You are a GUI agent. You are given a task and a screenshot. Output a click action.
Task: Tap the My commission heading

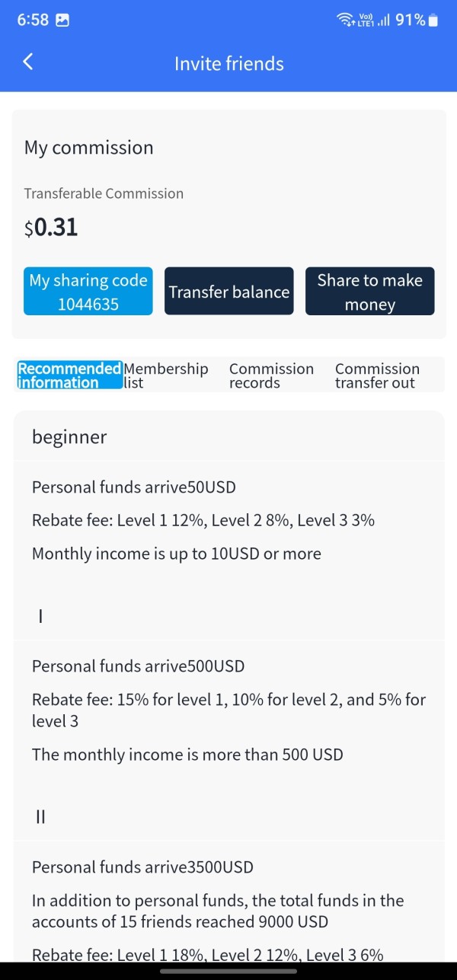pos(88,148)
